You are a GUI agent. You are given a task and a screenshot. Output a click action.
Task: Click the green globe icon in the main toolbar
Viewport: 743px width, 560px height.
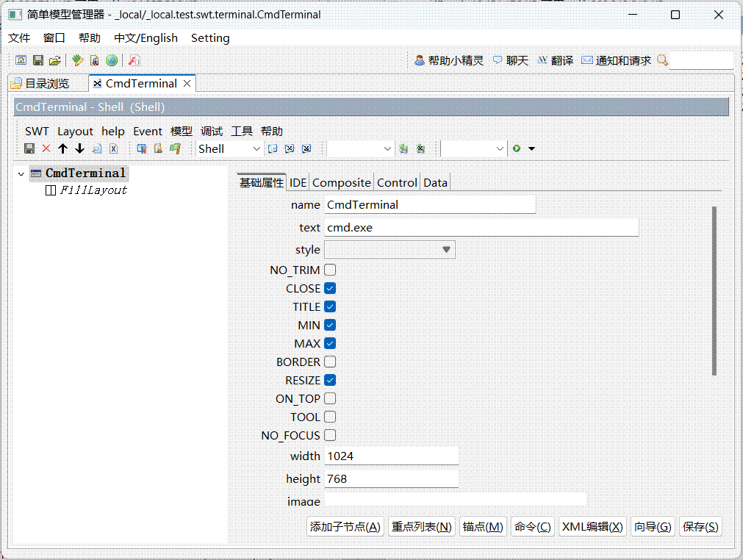coord(112,60)
